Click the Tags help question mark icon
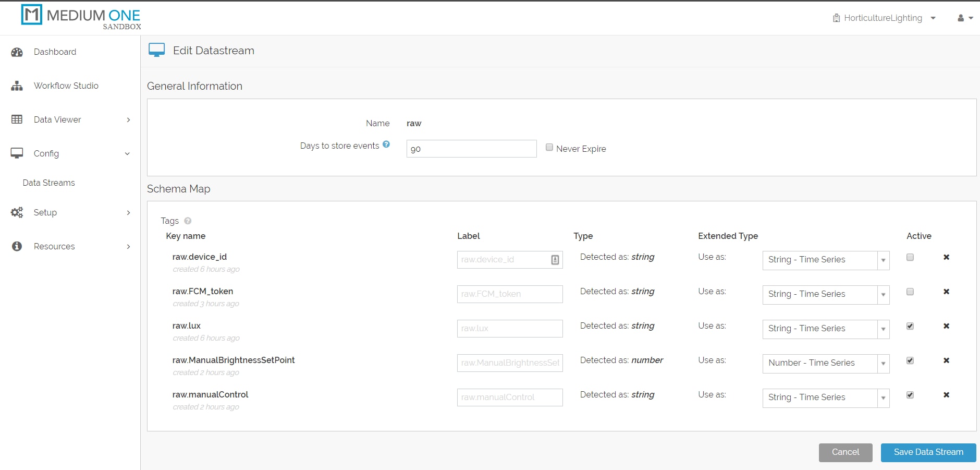Image resolution: width=980 pixels, height=470 pixels. click(x=188, y=221)
